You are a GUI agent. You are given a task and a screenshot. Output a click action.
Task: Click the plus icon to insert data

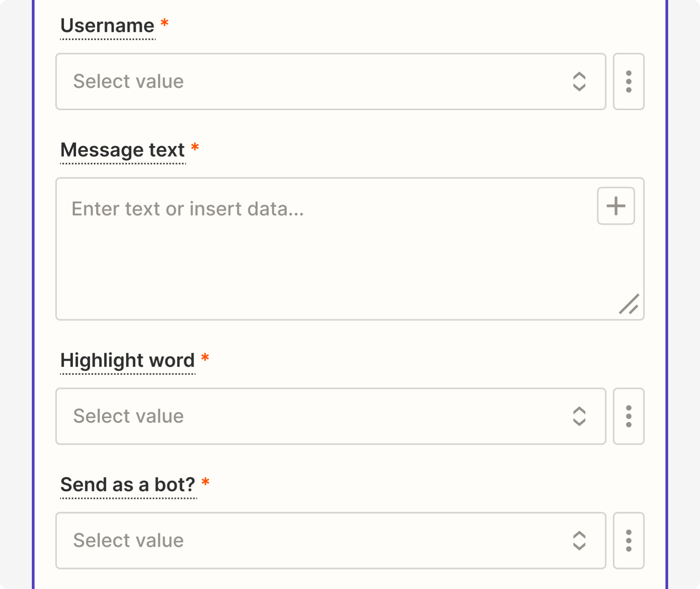(616, 206)
